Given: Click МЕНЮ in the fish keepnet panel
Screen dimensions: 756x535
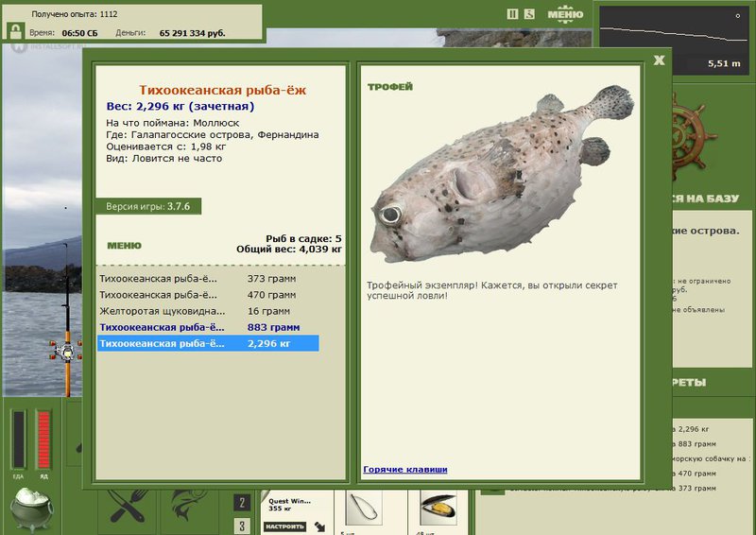Looking at the screenshot, I should [125, 246].
